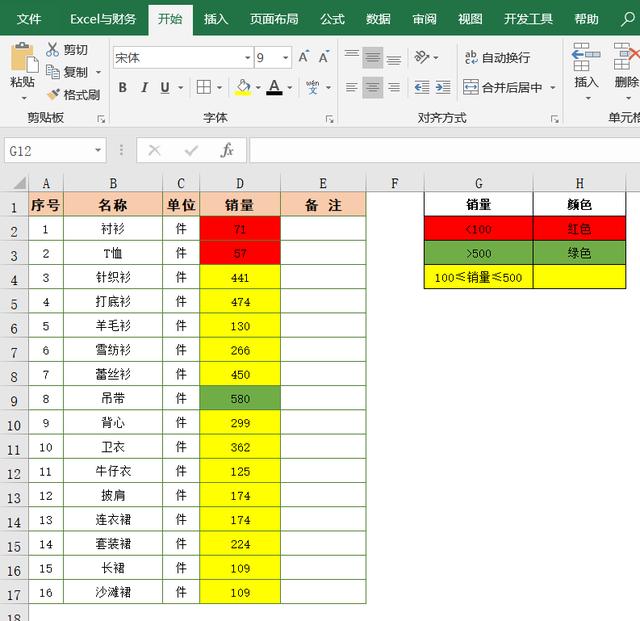Click the Format Painter (格式刷) icon
640x621 pixels.
(x=53, y=95)
